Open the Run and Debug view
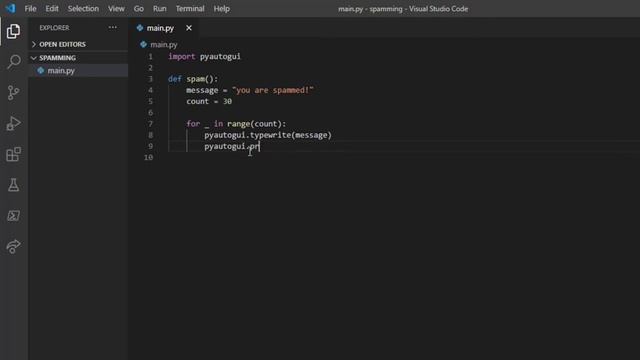Screen dimensions: 640x360 (13, 123)
